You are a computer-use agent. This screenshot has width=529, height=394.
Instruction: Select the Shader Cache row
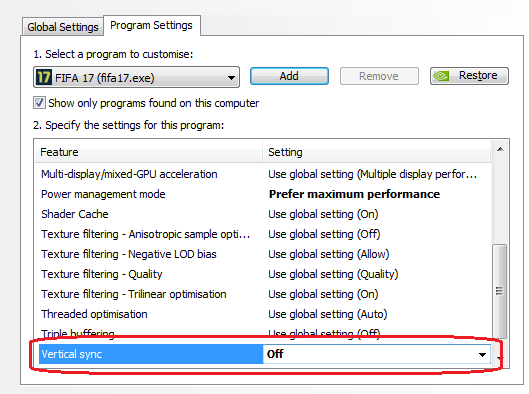[x=263, y=214]
